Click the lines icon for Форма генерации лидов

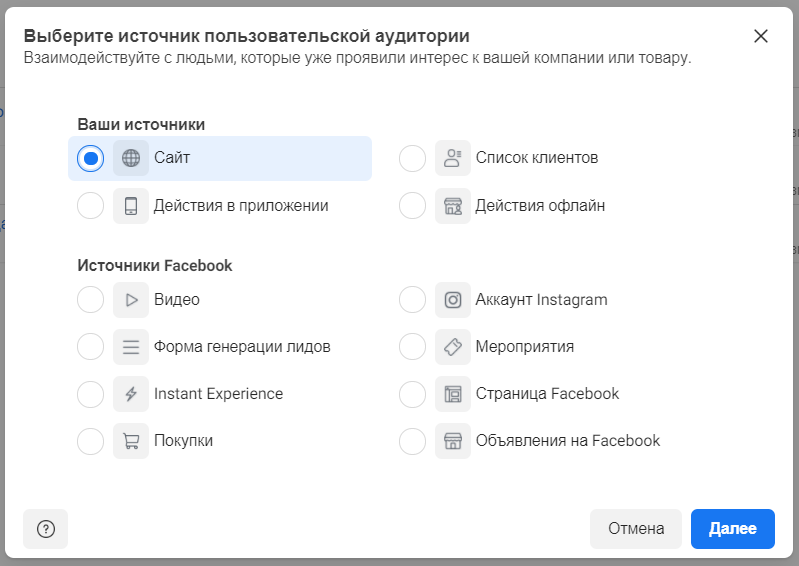pos(131,347)
